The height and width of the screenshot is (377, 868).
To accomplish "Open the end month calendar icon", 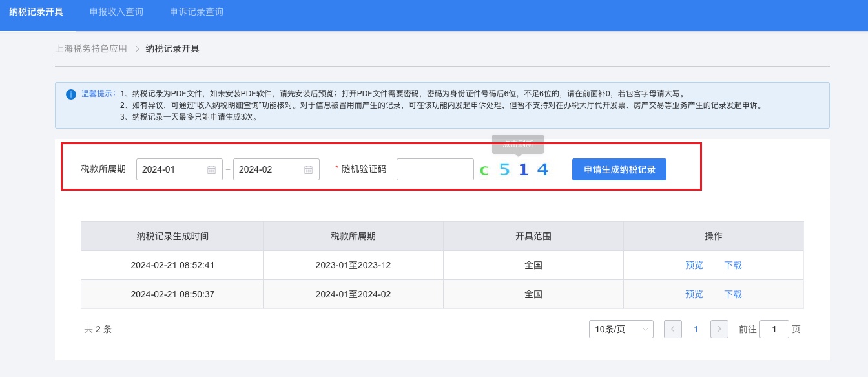I will pyautogui.click(x=308, y=170).
